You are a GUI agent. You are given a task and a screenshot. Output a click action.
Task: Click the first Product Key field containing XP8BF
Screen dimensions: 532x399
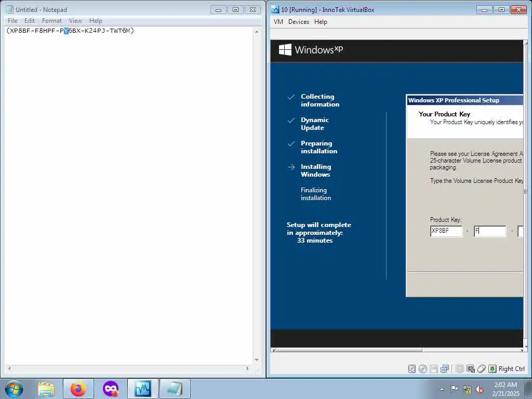(x=446, y=231)
